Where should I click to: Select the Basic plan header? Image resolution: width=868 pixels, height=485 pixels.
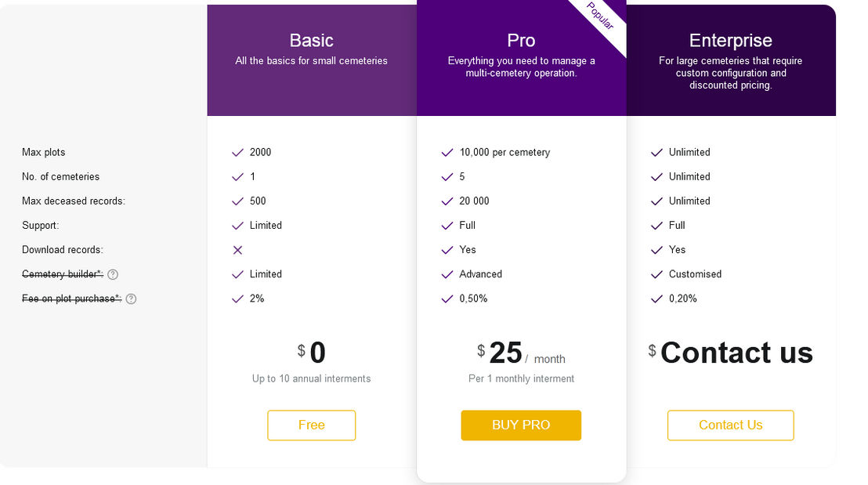(x=312, y=60)
